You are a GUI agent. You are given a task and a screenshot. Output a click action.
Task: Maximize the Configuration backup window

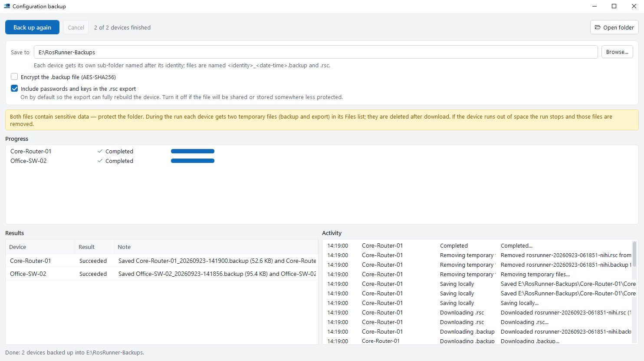tap(614, 6)
